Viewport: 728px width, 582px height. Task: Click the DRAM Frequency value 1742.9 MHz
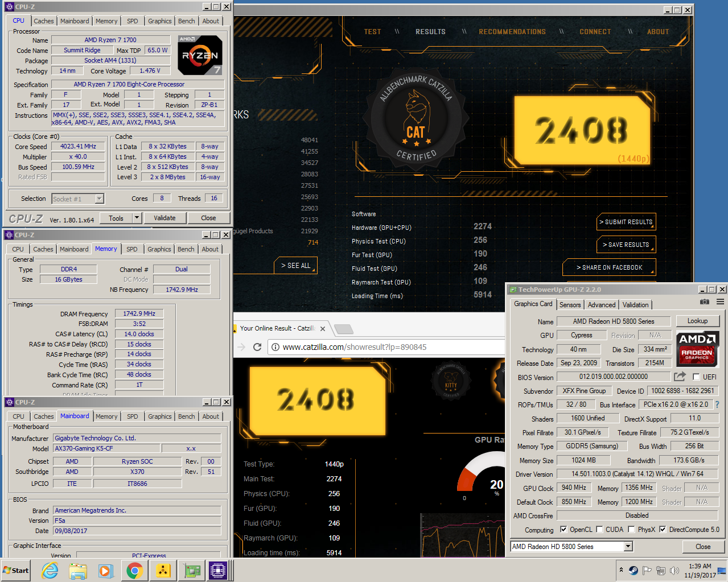click(x=139, y=313)
